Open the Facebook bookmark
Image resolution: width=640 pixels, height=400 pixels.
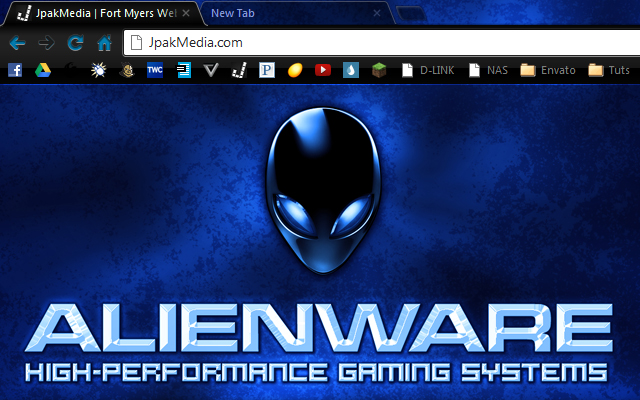(15, 70)
